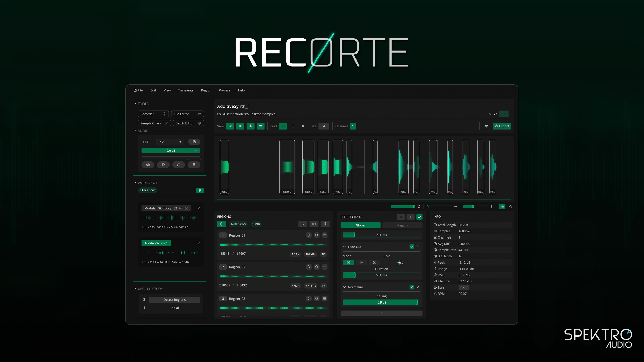
Task: Click the waveform settings gear icon
Action: (486, 126)
